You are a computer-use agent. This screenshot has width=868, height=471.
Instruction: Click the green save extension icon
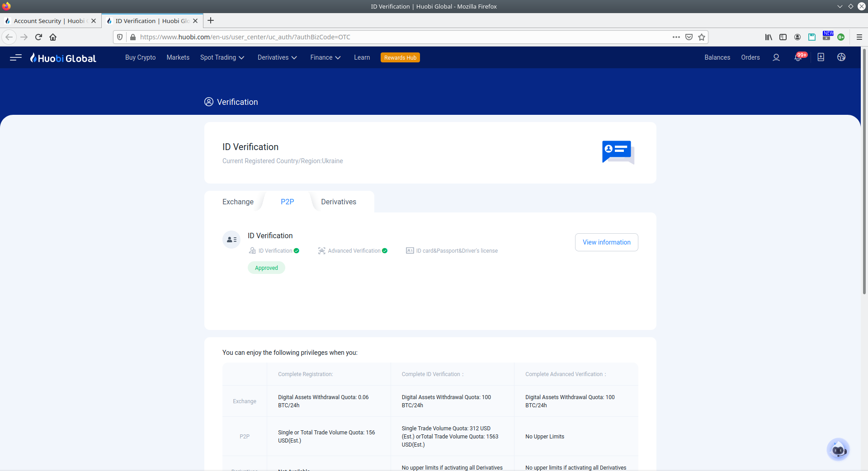(812, 37)
